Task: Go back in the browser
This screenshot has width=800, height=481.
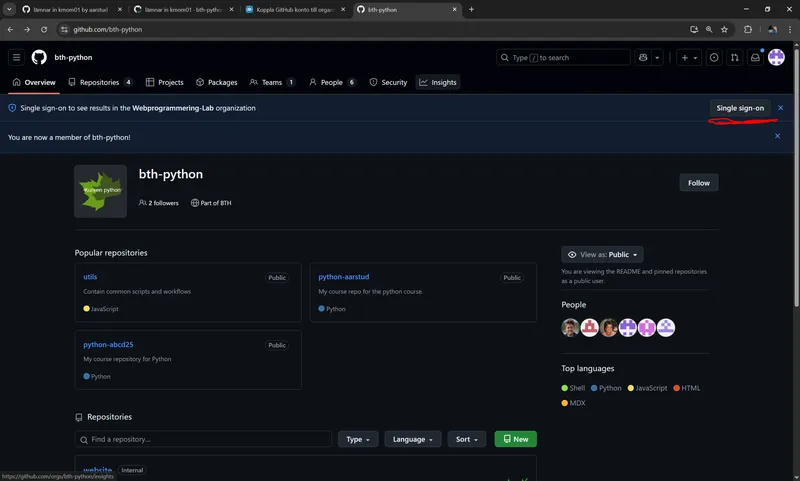Action: point(10,30)
